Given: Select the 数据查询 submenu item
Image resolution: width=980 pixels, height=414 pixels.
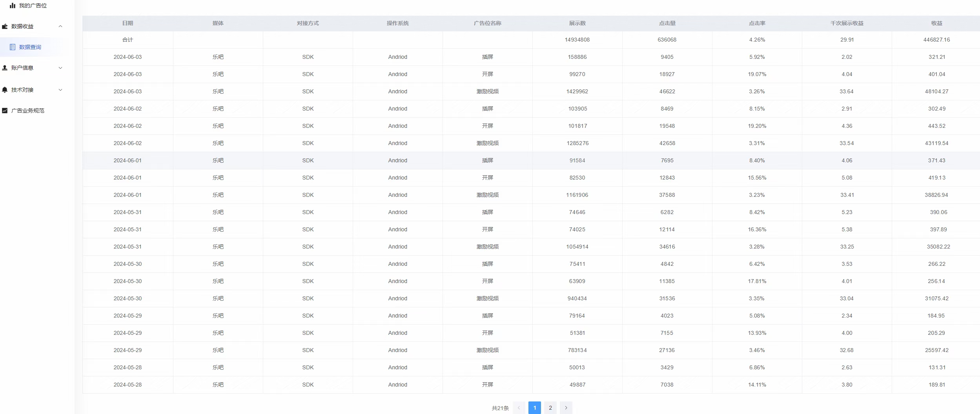Looking at the screenshot, I should 30,47.
